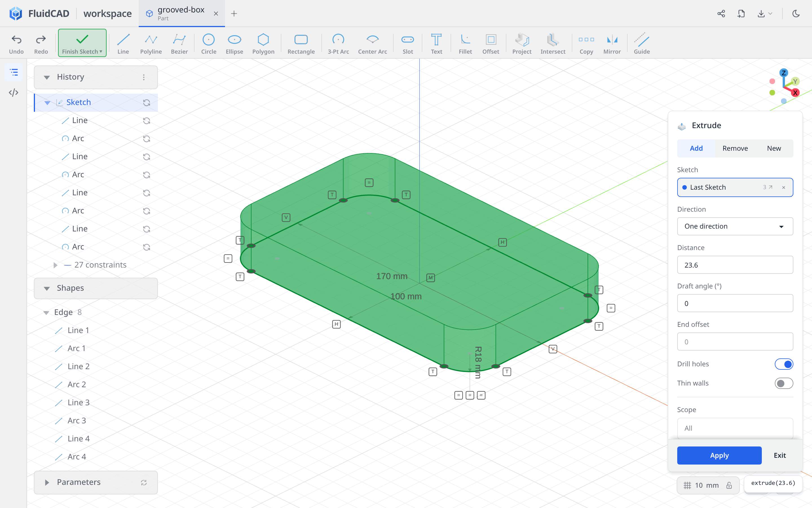
Task: Select the Line sketch tool
Action: [123, 43]
